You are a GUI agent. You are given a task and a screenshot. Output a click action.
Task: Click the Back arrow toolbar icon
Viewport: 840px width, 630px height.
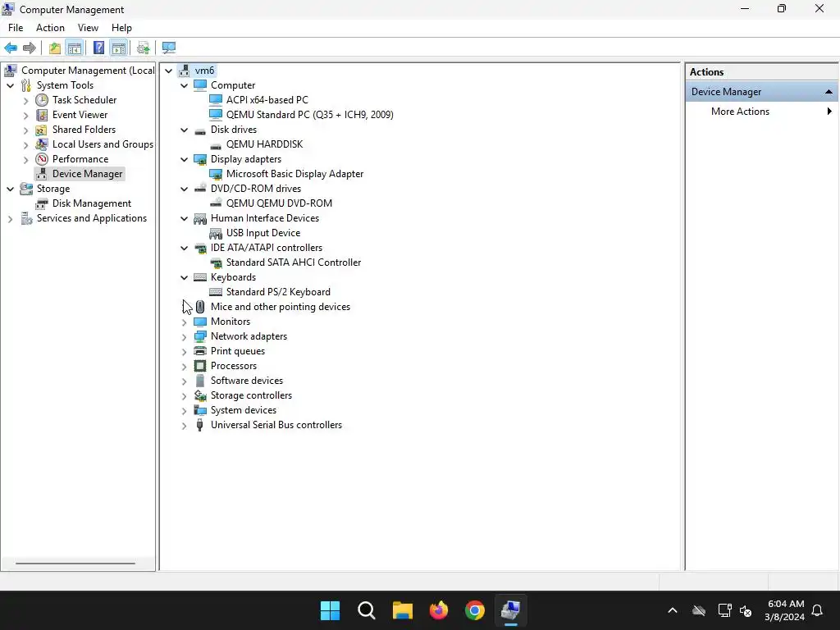pos(11,48)
